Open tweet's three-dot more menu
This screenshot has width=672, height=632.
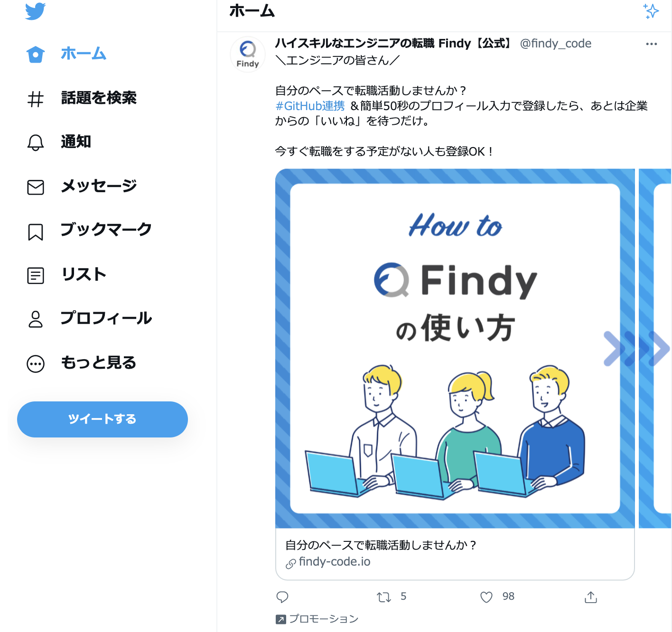click(652, 44)
